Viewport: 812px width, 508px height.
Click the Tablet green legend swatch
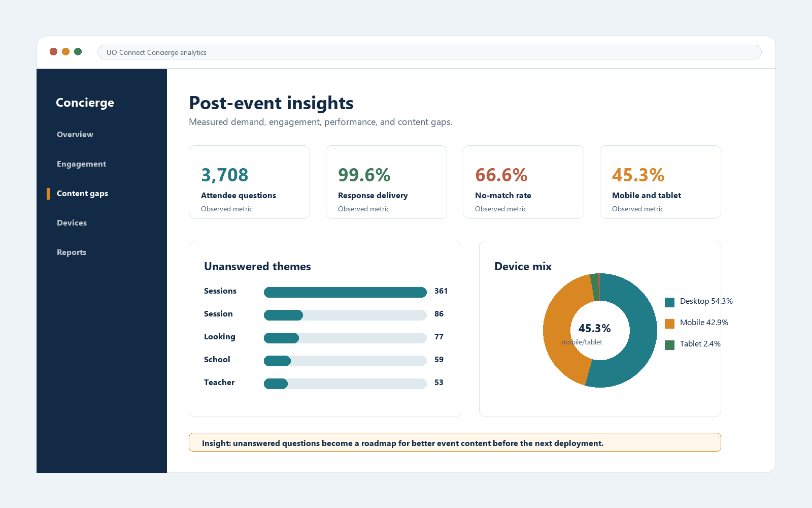click(670, 345)
